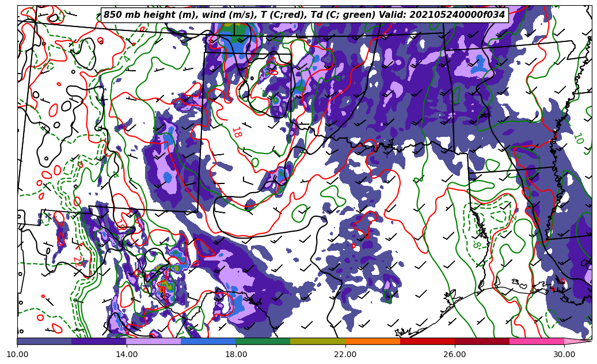Viewport: 597px width, 364px height.
Task: Select the 22.00 colorbar tick label
Action: (345, 354)
